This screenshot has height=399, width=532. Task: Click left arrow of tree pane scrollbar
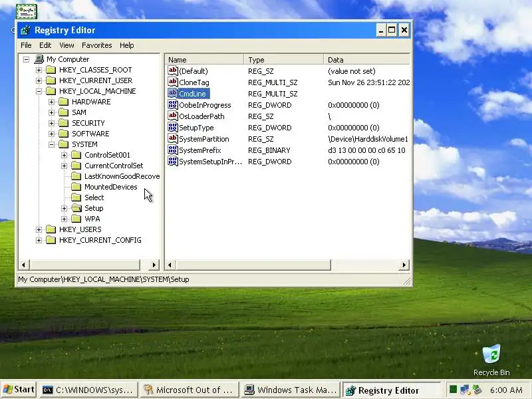click(x=23, y=265)
